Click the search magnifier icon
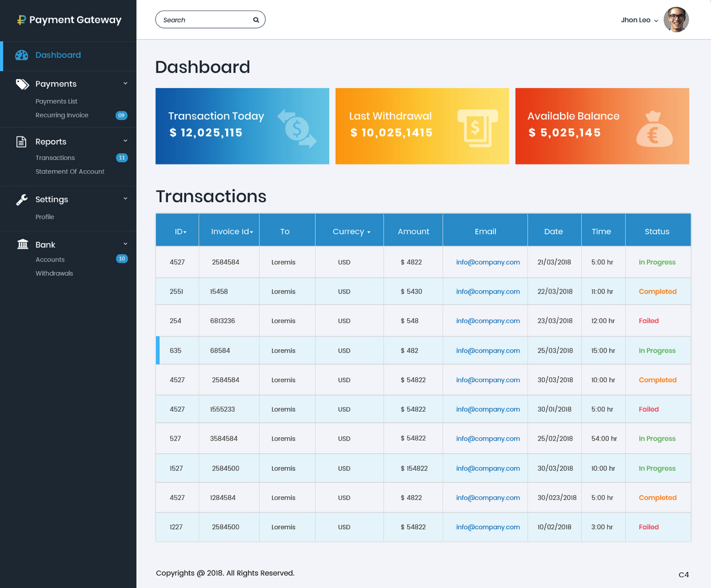This screenshot has width=711, height=588. [x=256, y=20]
